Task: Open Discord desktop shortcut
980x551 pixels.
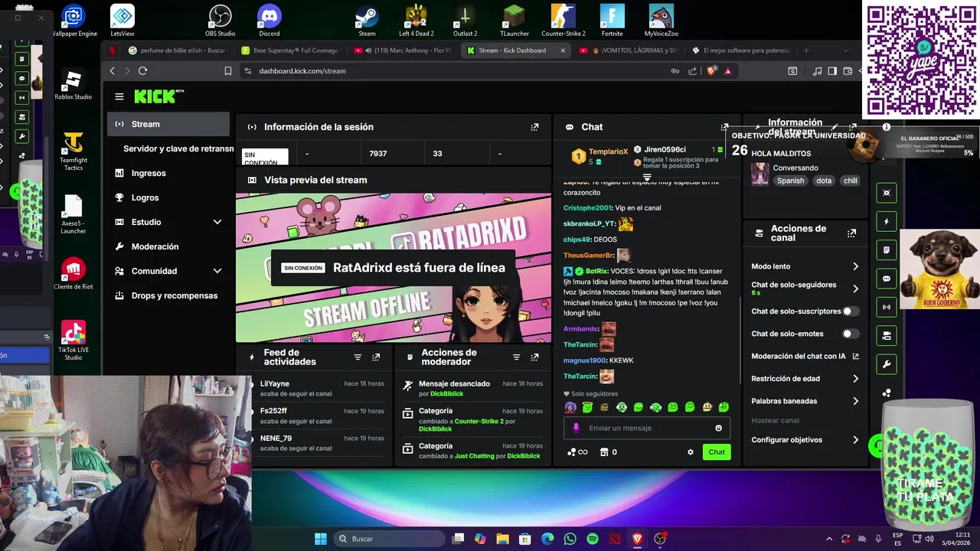Action: click(x=269, y=21)
